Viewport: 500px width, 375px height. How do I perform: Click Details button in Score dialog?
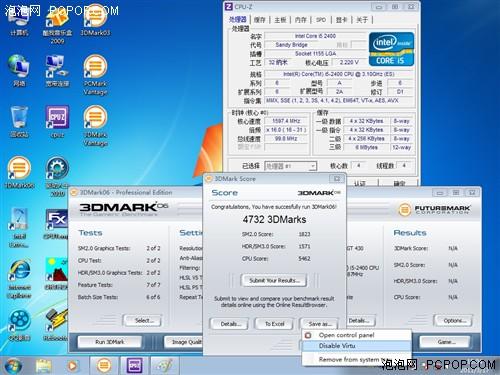229,324
